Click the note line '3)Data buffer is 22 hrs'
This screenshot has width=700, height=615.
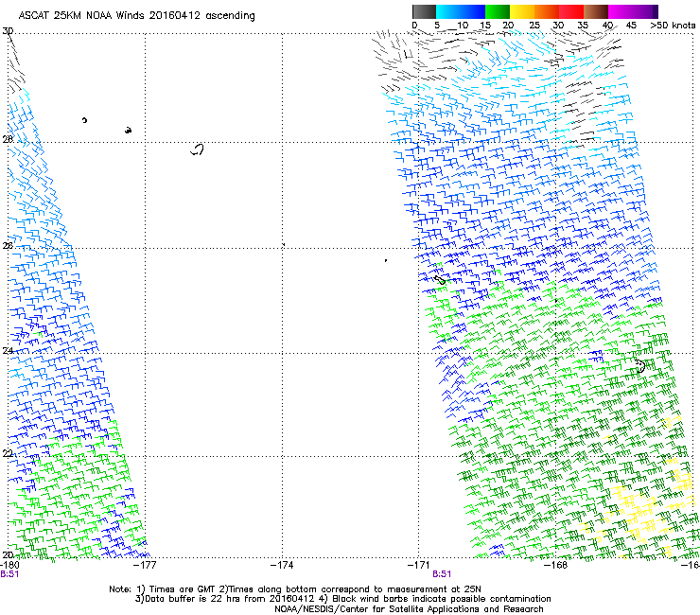tap(342, 599)
